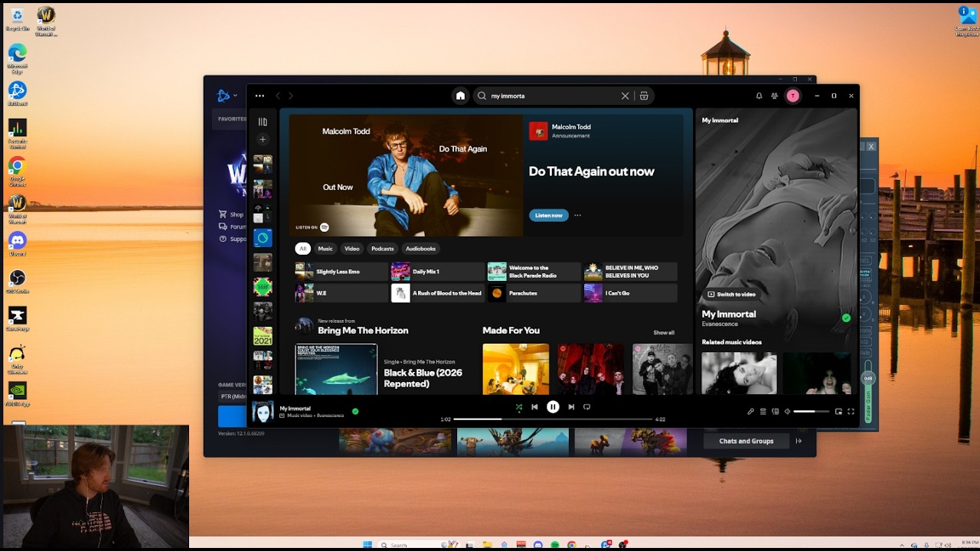Click the Made For You heading
This screenshot has width=980, height=551.
click(511, 331)
